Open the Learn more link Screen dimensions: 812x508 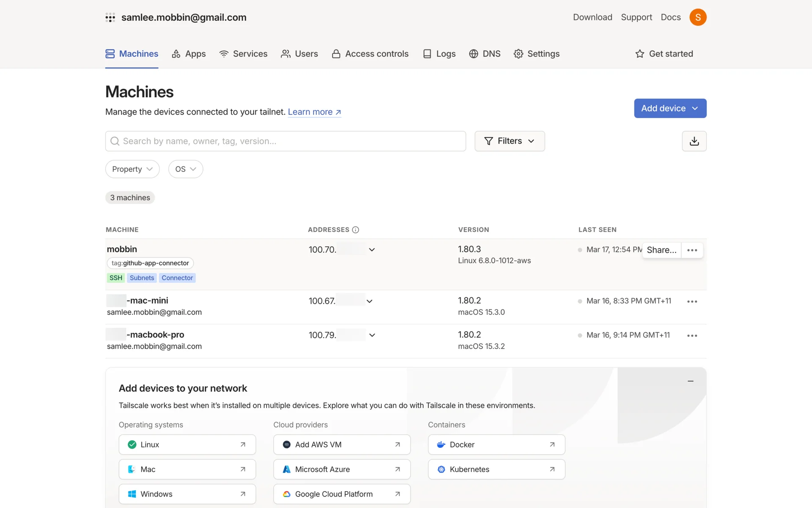[314, 112]
